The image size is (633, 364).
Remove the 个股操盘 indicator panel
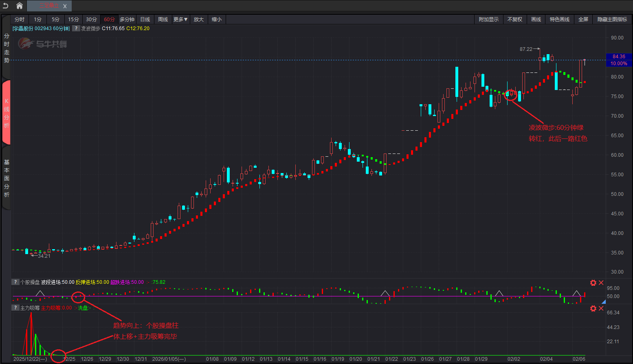tap(601, 283)
